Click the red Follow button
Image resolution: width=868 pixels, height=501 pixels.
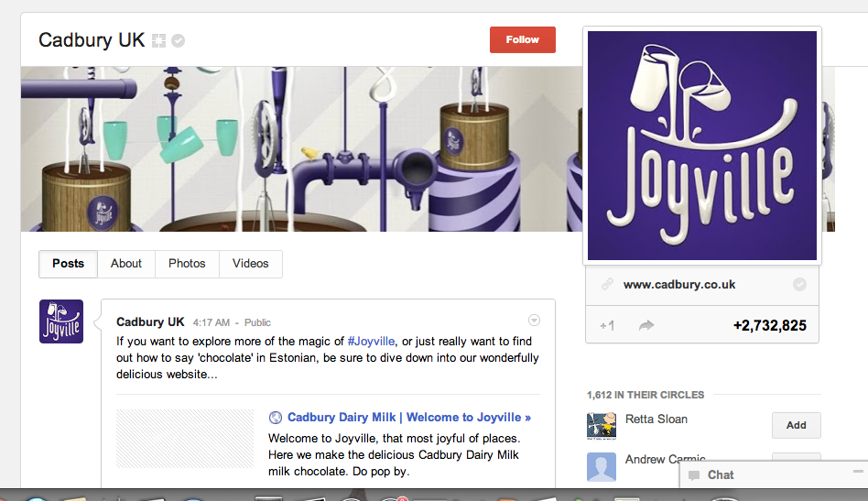coord(522,40)
